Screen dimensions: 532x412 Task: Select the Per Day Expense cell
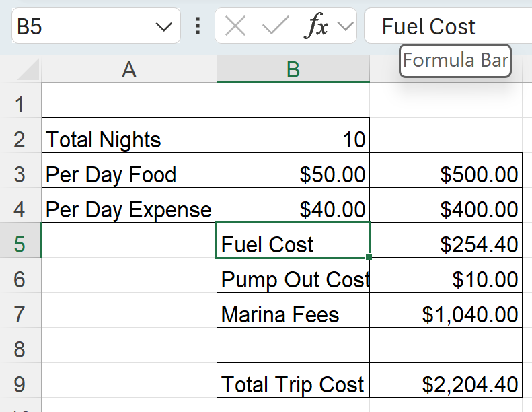[x=129, y=209]
